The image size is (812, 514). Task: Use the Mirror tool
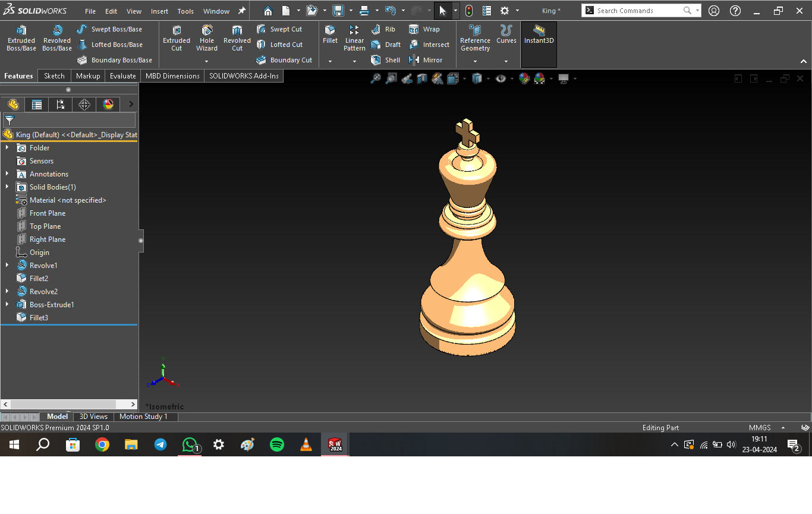coord(426,60)
